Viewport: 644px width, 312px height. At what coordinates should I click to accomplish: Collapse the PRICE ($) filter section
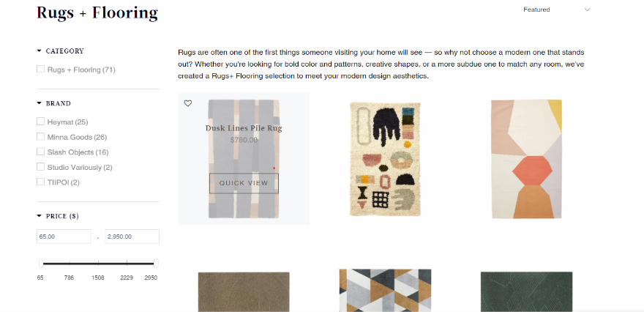click(x=58, y=216)
